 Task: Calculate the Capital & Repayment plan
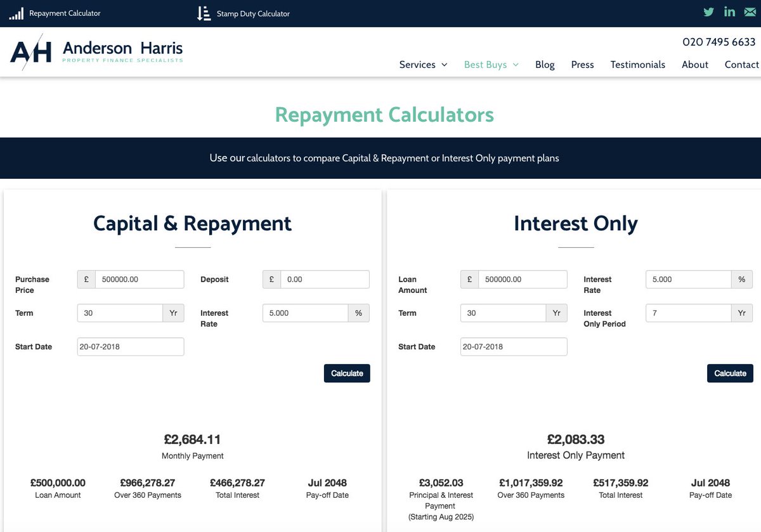click(x=347, y=373)
